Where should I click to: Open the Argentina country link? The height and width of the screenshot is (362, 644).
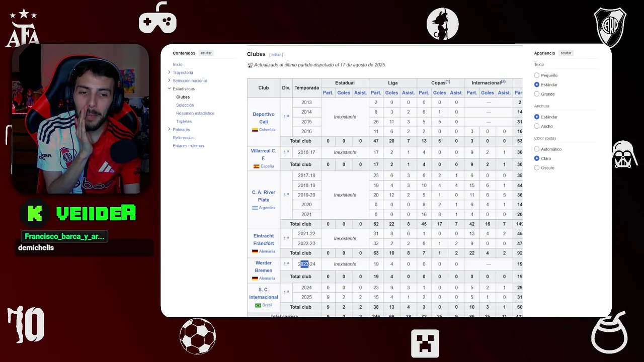267,208
